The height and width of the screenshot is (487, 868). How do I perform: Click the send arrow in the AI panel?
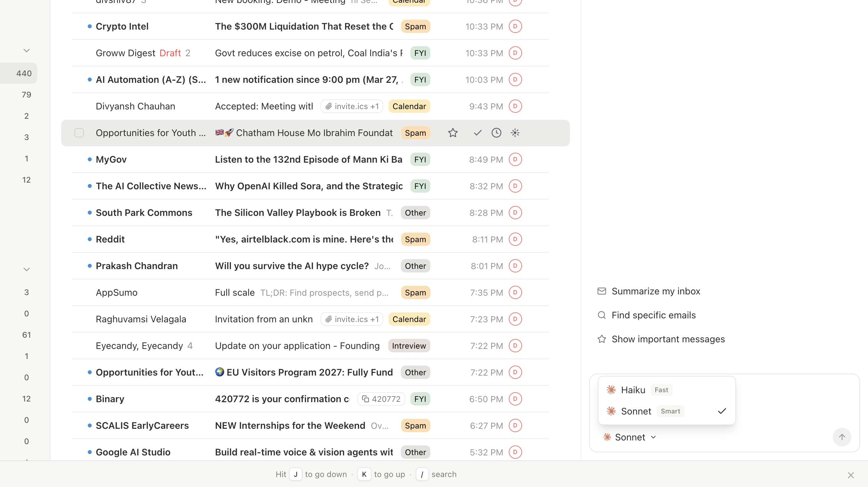point(842,437)
